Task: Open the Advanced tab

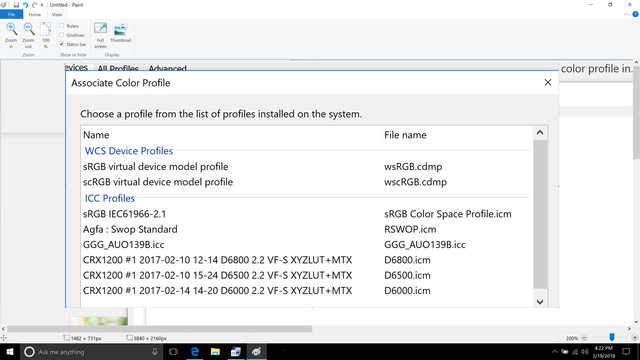Action: [167, 68]
